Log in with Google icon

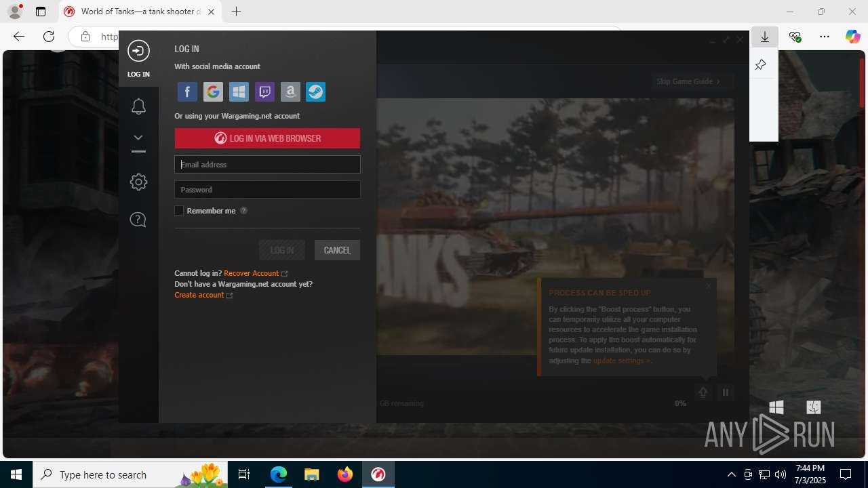click(x=213, y=91)
